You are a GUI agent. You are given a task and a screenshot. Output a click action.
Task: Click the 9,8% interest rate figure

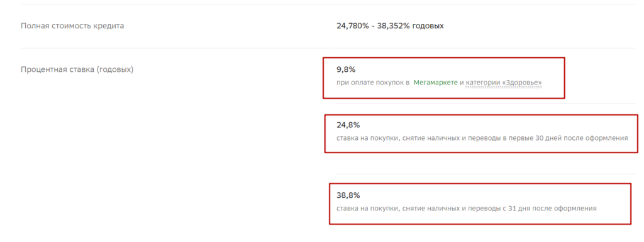click(x=346, y=69)
